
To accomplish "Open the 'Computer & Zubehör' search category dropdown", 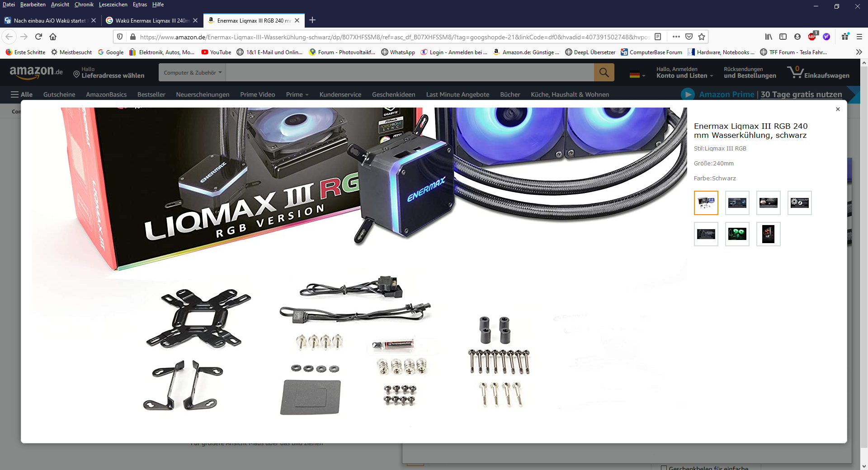I will (x=193, y=72).
